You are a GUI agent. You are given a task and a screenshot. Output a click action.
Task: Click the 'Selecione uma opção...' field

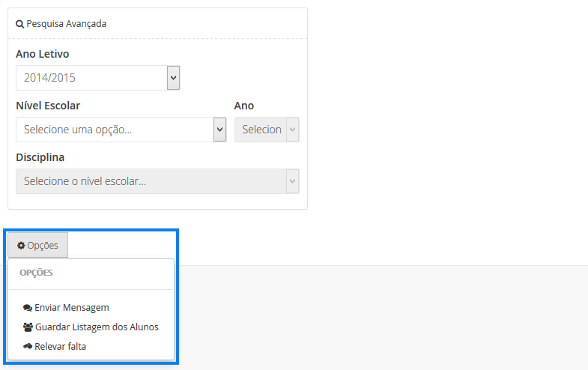coord(114,130)
